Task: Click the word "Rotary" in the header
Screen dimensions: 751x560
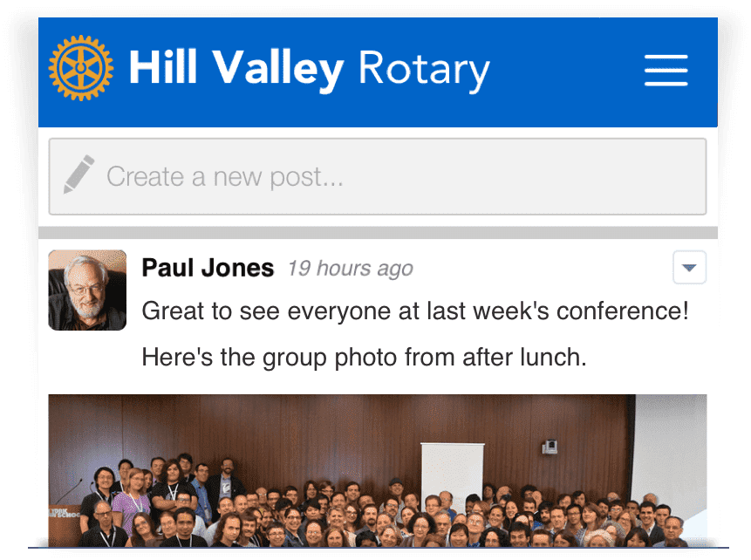Action: [x=423, y=70]
